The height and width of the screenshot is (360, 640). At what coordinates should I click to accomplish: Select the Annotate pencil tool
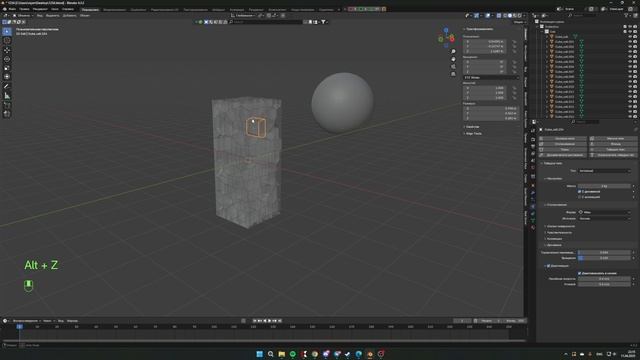[7, 87]
